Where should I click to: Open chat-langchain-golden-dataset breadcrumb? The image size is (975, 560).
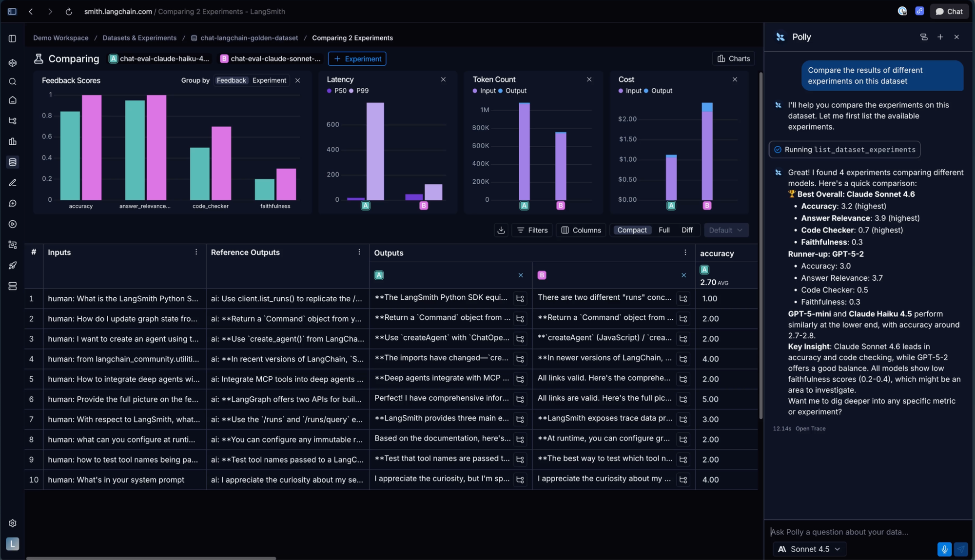click(249, 38)
